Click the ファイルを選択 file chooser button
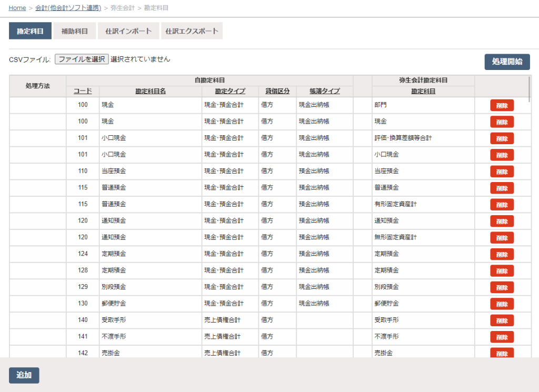539x392 pixels. pos(82,59)
